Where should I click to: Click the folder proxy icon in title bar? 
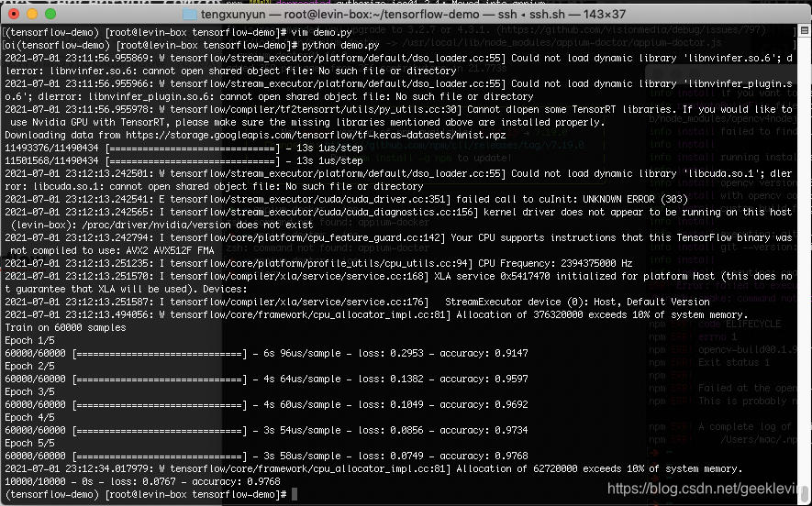click(190, 15)
